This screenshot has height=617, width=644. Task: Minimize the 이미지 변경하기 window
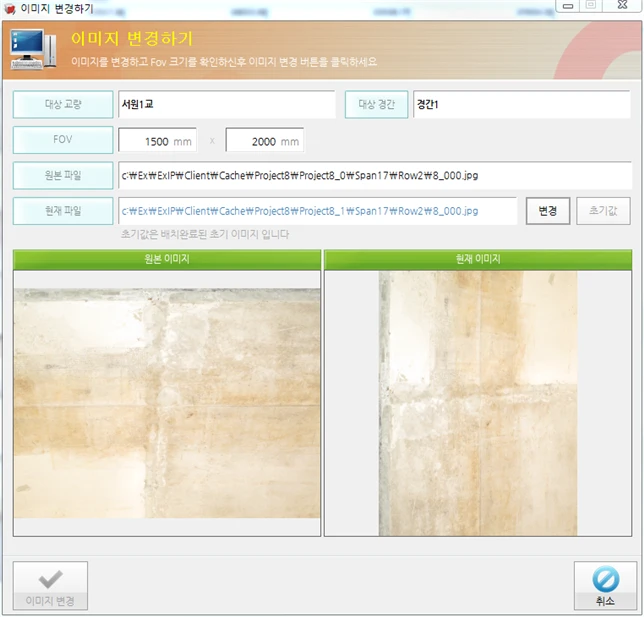click(x=568, y=6)
